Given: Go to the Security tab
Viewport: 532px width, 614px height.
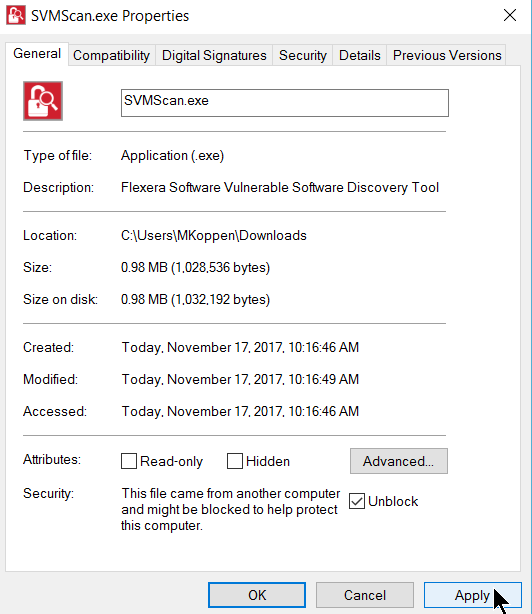Looking at the screenshot, I should tap(303, 55).
